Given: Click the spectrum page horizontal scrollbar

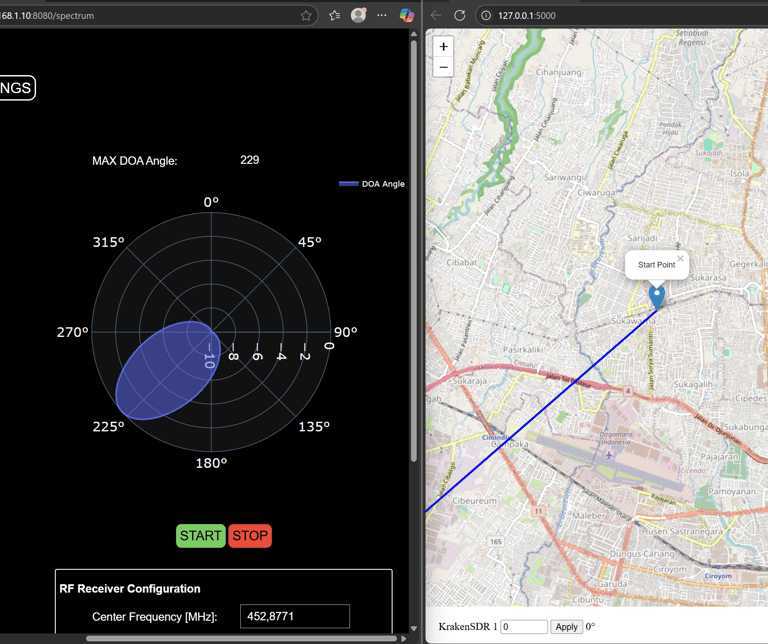Looking at the screenshot, I should click(x=241, y=639).
